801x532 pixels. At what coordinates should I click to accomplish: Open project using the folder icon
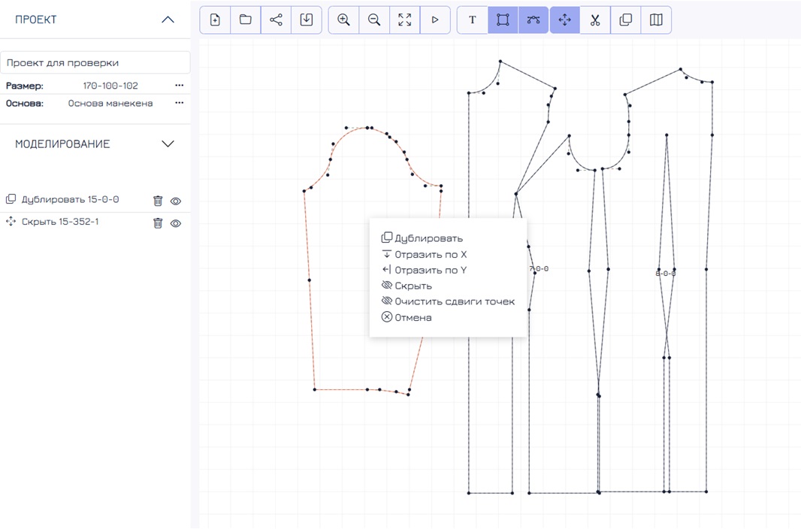click(x=246, y=20)
